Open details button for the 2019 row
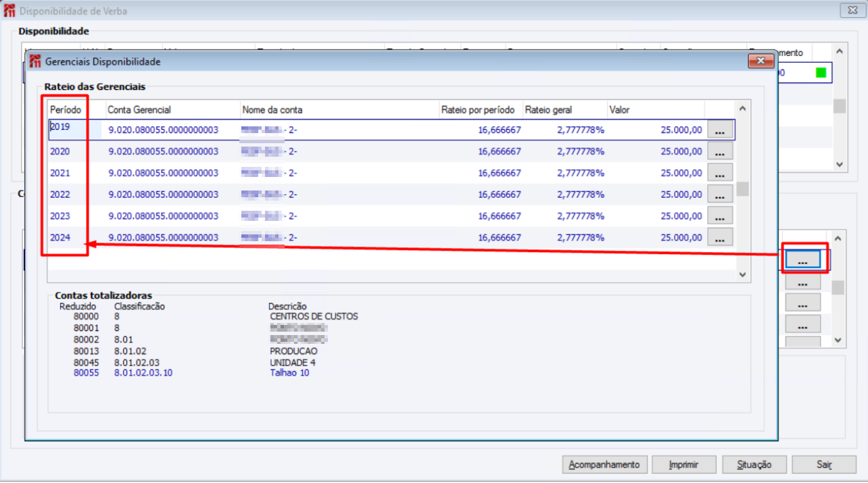 point(720,130)
